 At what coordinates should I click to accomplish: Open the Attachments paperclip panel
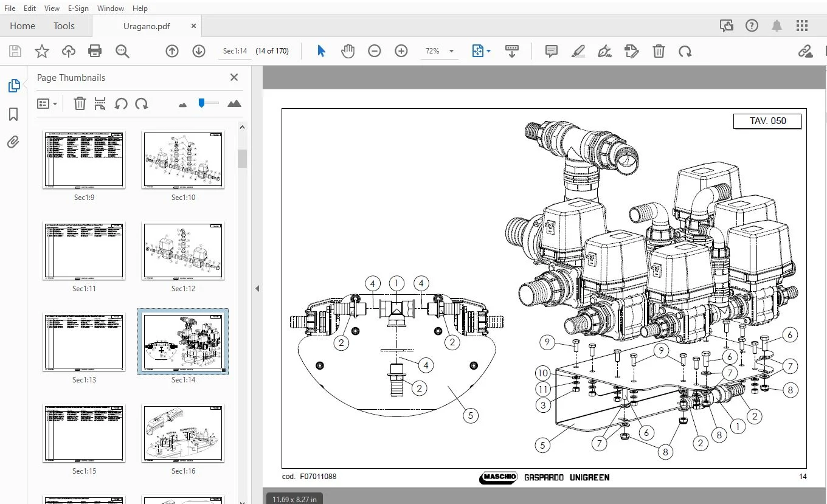(13, 142)
